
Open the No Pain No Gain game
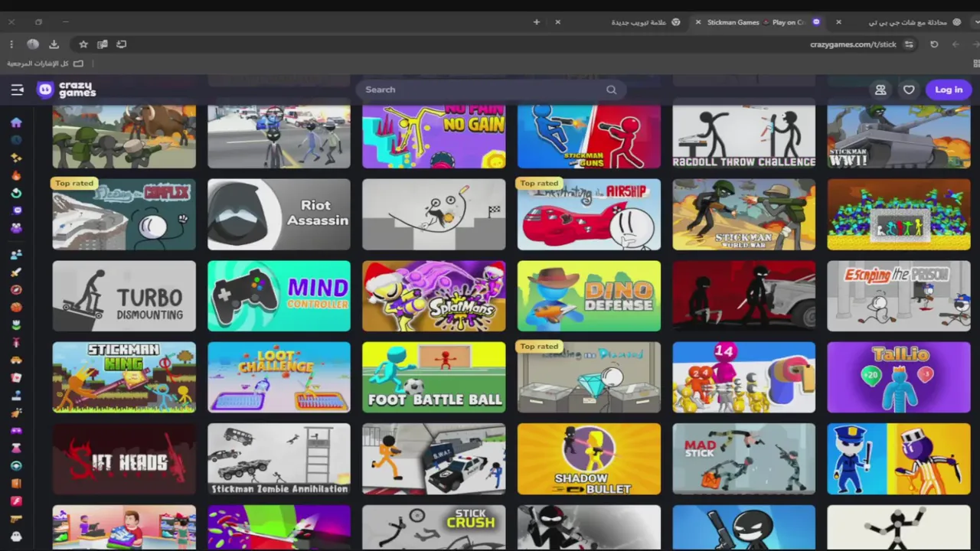(434, 137)
